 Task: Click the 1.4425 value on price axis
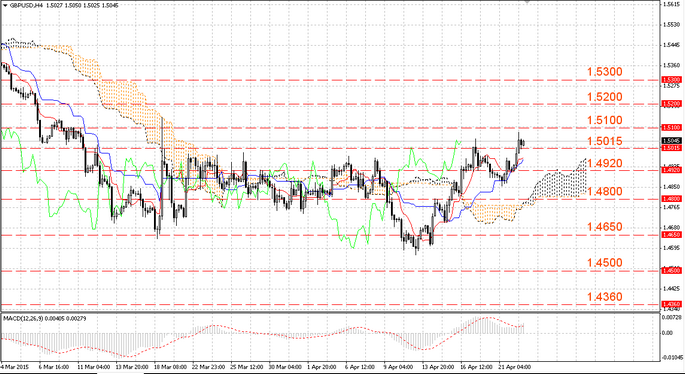pyautogui.click(x=671, y=289)
